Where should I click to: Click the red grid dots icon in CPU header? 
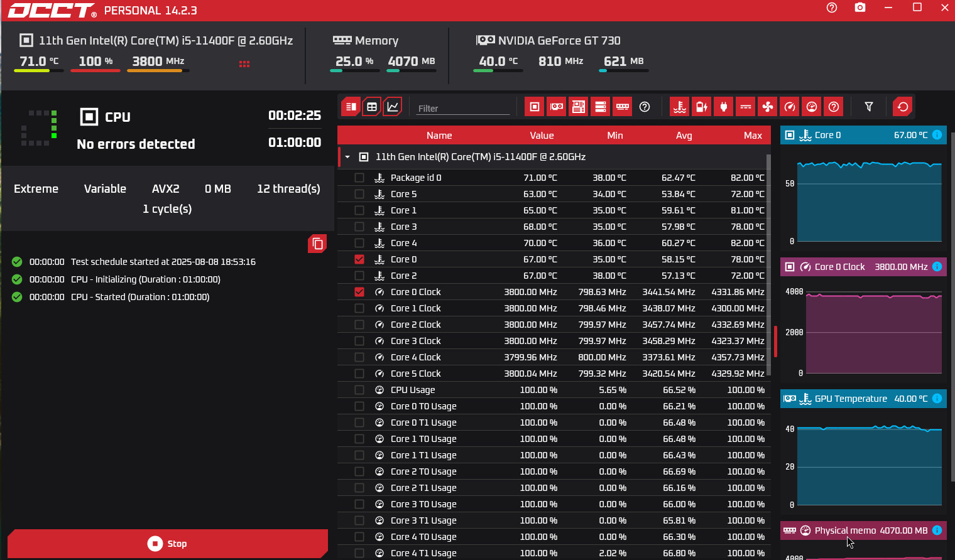(x=244, y=64)
